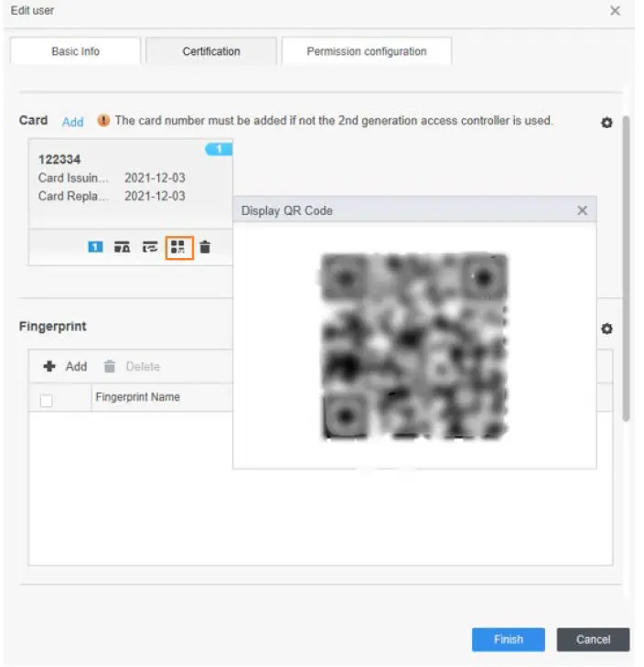Viewport: 644px width, 667px height.
Task: Open the Fingerprint section settings gear
Action: [x=606, y=329]
